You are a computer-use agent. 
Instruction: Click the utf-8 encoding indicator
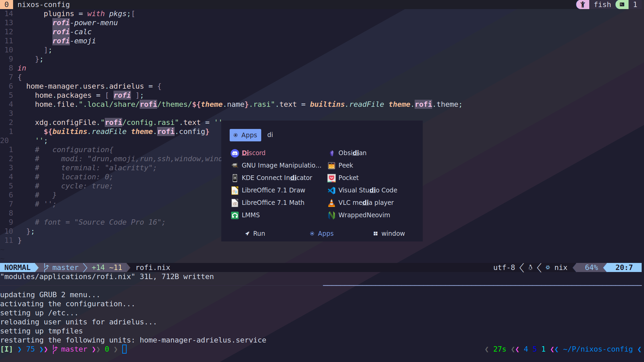[x=504, y=268]
